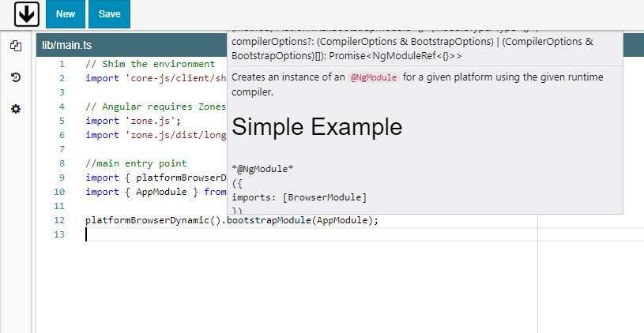The width and height of the screenshot is (644, 333).
Task: Click line number 12 in gutter
Action: point(59,220)
